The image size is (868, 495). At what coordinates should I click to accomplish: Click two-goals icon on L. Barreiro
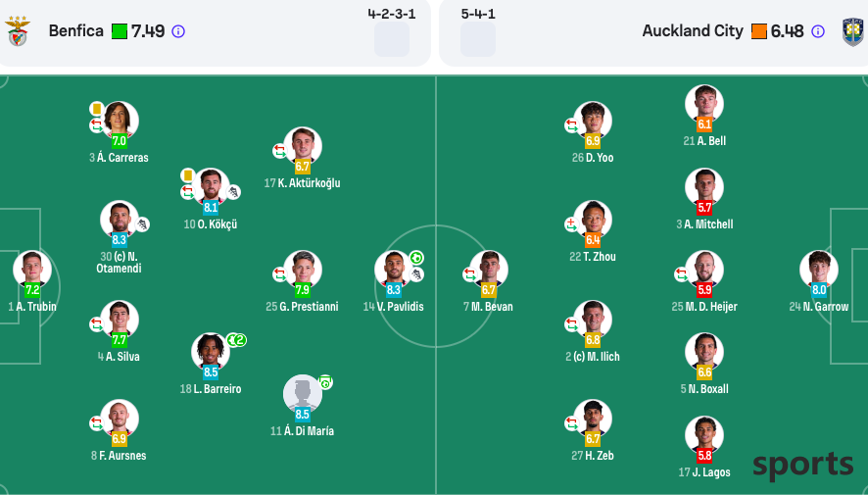[x=236, y=340]
